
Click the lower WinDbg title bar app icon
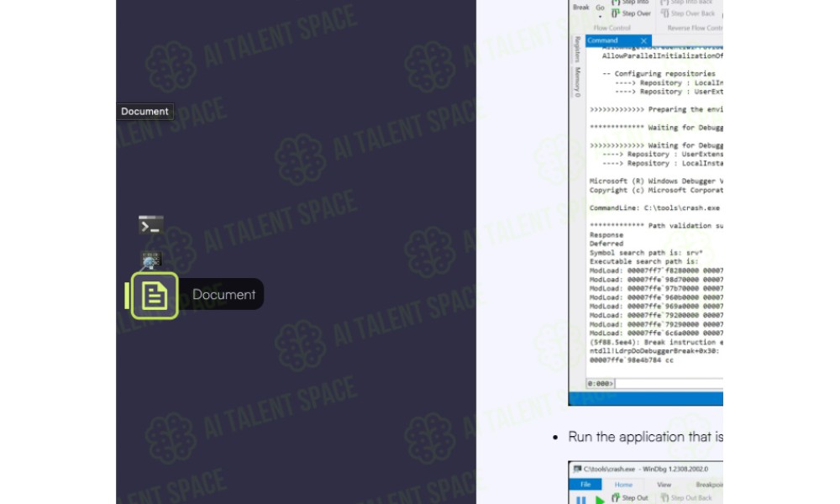tap(577, 470)
